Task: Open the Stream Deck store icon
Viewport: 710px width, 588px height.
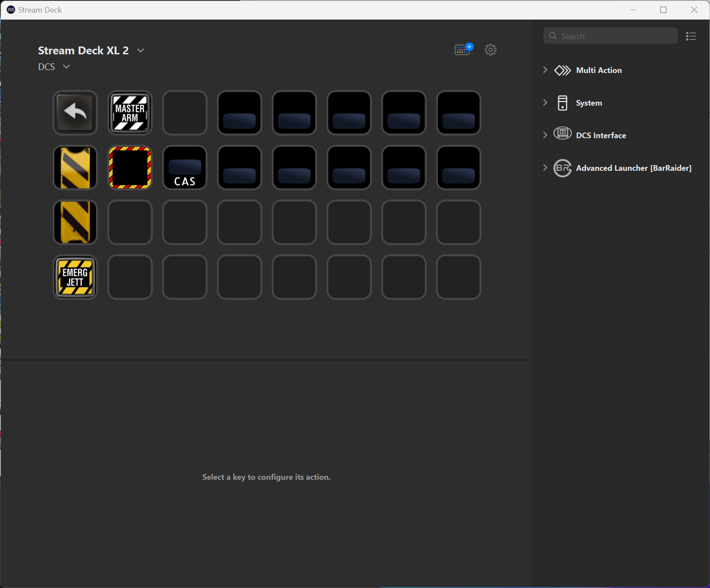Action: pos(463,50)
